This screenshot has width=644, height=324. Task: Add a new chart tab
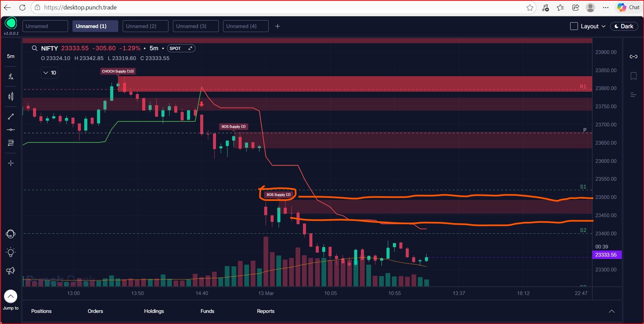pyautogui.click(x=278, y=26)
